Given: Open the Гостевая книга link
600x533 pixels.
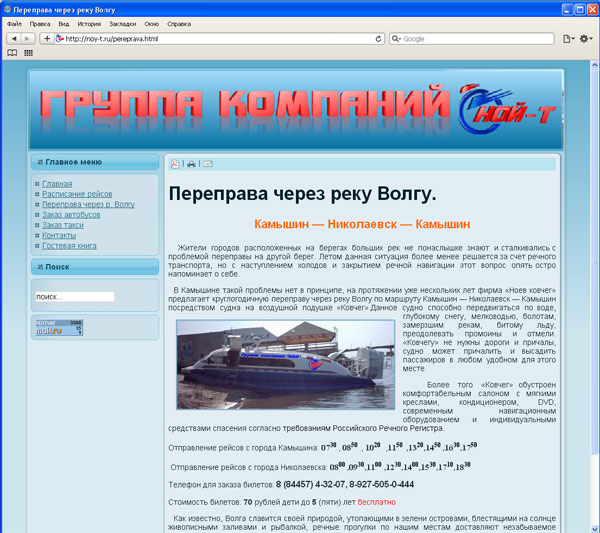Looking at the screenshot, I should coord(69,246).
